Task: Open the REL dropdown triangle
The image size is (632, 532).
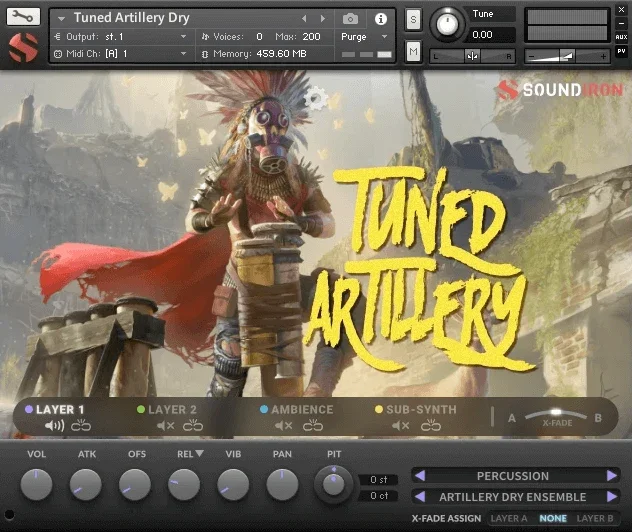Action: pyautogui.click(x=200, y=453)
